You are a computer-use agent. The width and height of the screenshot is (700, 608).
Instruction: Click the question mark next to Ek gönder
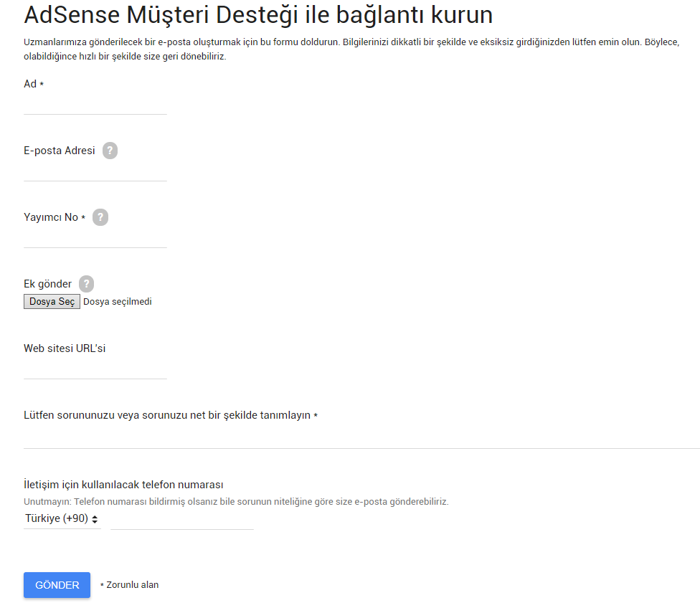[x=86, y=284]
